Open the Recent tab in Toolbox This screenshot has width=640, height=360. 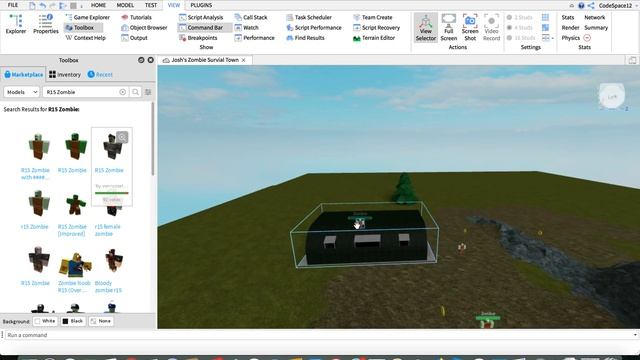(100, 75)
